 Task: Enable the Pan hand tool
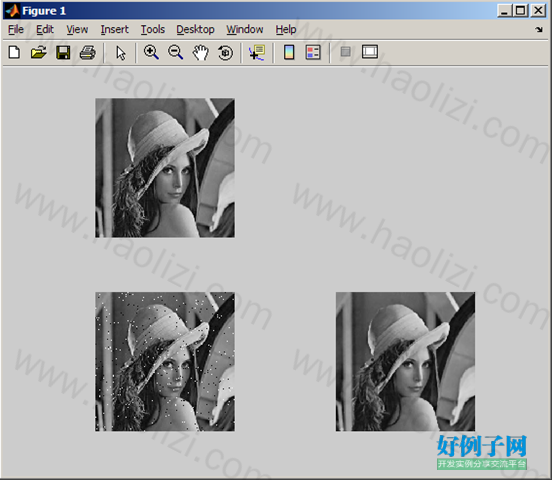coord(200,53)
